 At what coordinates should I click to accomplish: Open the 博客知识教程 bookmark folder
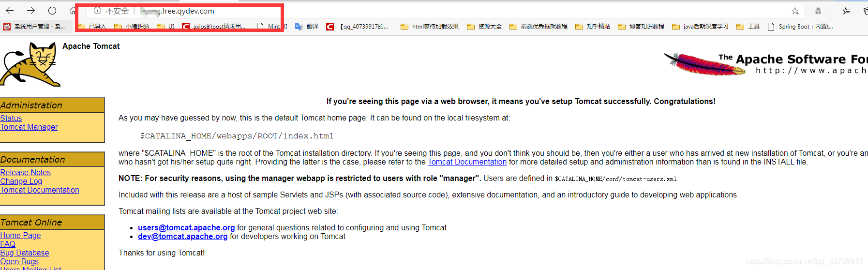[x=641, y=27]
